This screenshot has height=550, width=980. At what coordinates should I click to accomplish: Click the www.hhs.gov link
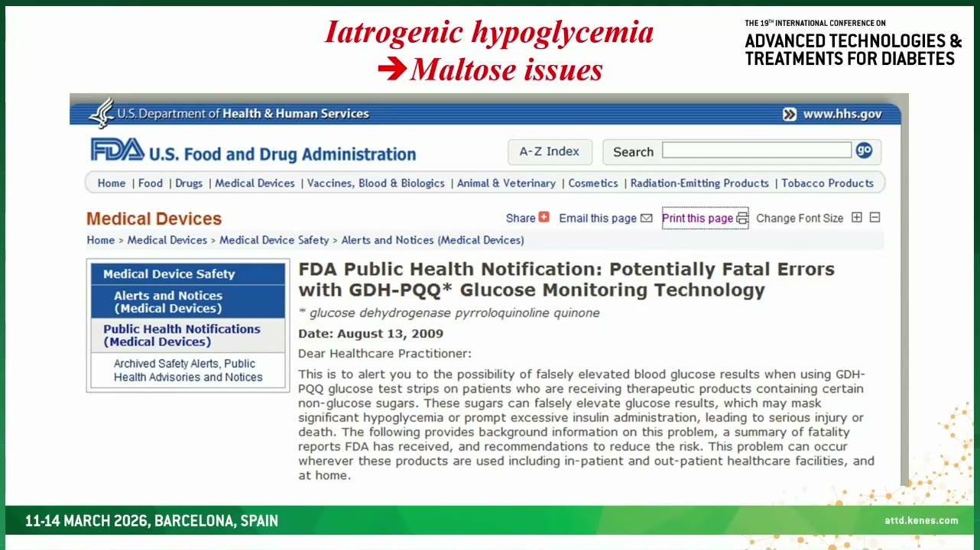[x=842, y=115]
